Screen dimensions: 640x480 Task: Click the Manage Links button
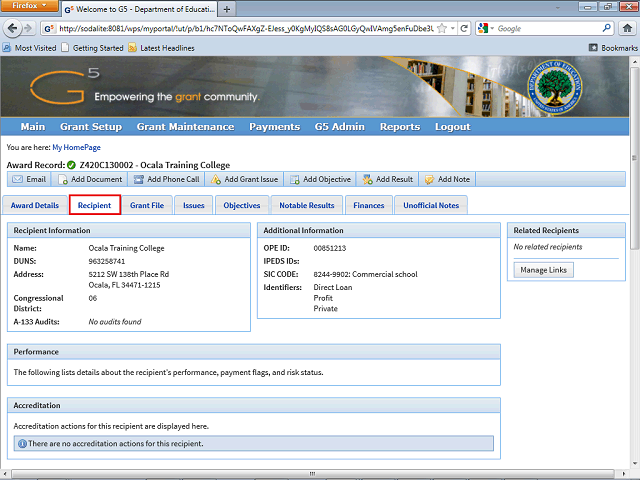[x=544, y=270]
